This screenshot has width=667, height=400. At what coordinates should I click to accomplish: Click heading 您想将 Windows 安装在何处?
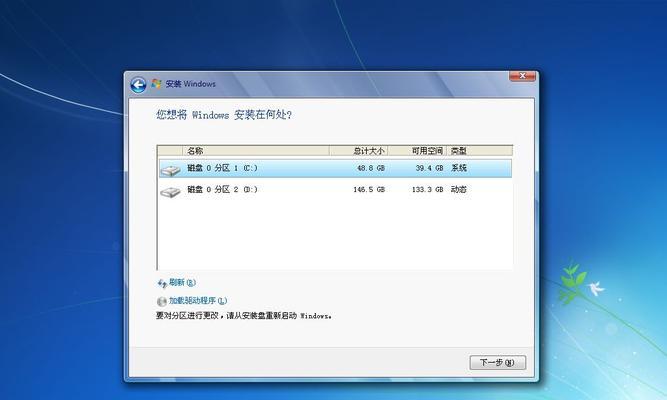tap(224, 115)
